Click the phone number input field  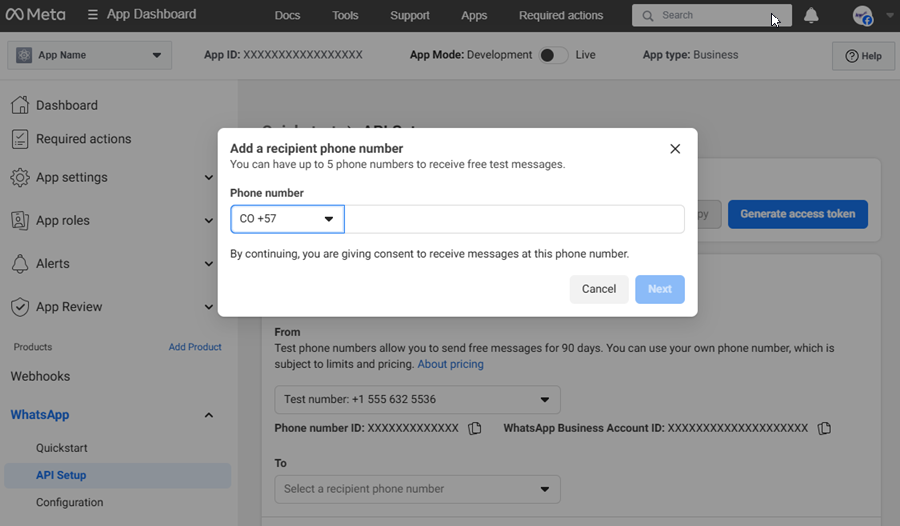click(x=514, y=219)
